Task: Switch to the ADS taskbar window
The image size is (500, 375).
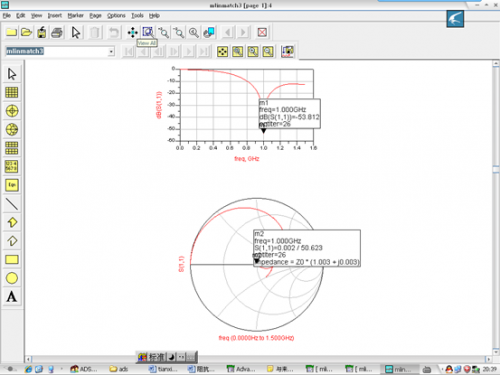Action: (84, 369)
